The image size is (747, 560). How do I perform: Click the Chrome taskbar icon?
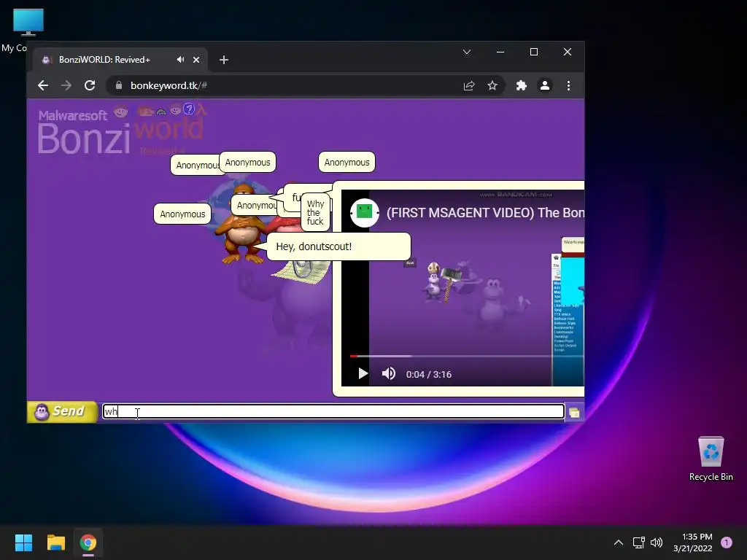click(88, 542)
